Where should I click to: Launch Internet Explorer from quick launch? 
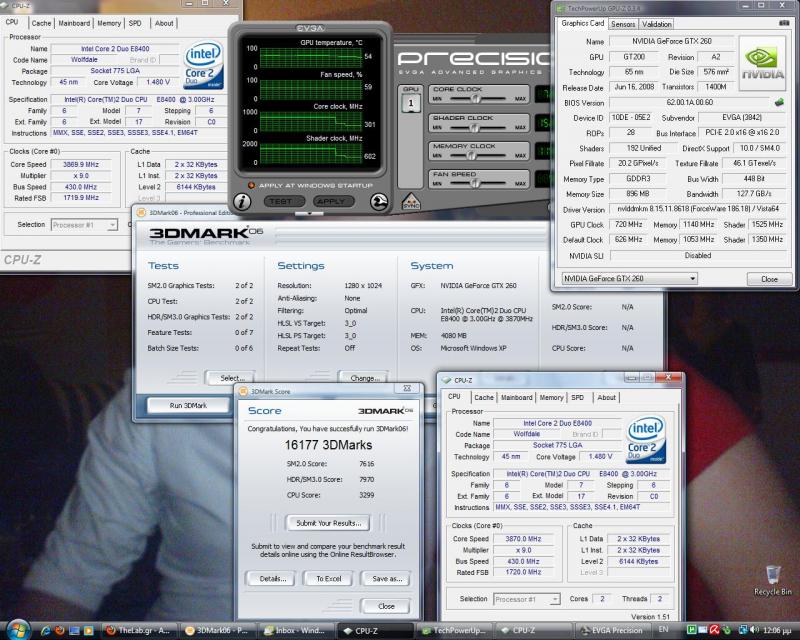tap(45, 631)
